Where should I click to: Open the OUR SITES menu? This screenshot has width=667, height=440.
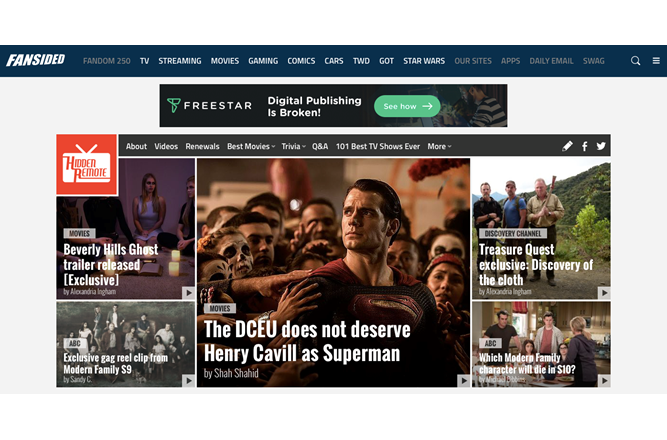(473, 61)
